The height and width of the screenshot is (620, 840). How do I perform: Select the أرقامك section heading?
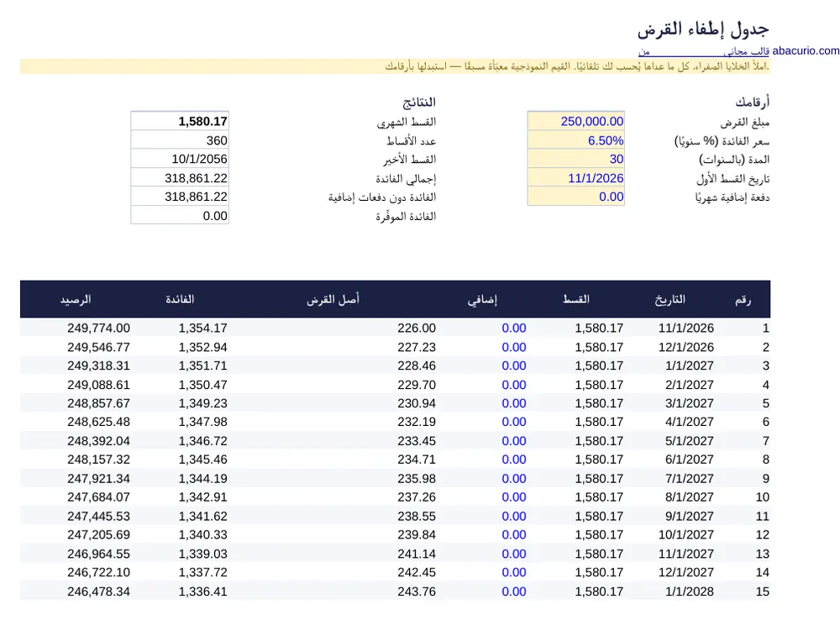pos(752,102)
